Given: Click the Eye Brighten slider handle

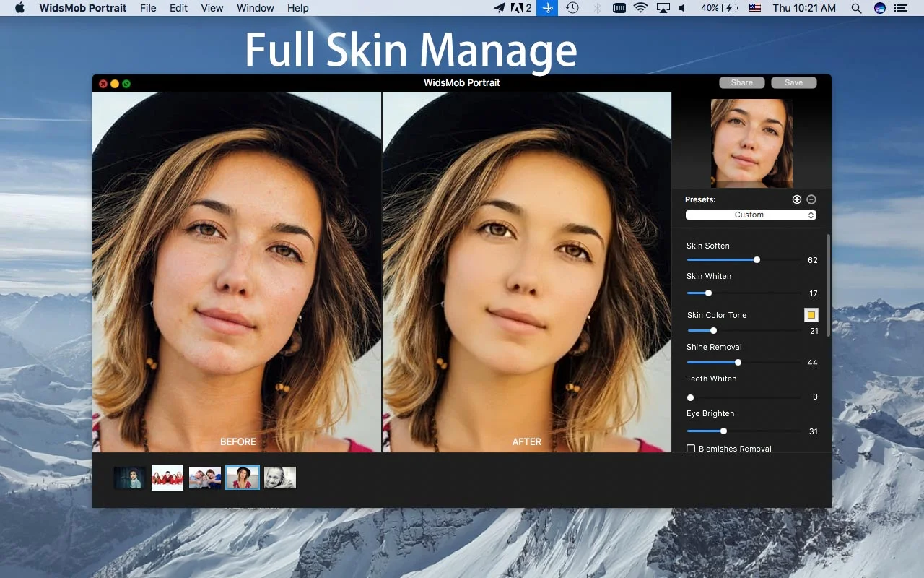Looking at the screenshot, I should tap(724, 431).
